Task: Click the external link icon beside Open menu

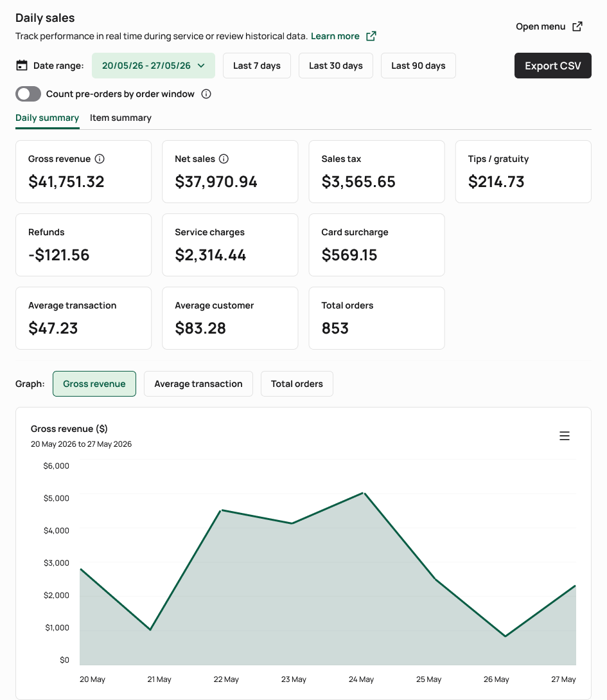Action: pos(577,26)
